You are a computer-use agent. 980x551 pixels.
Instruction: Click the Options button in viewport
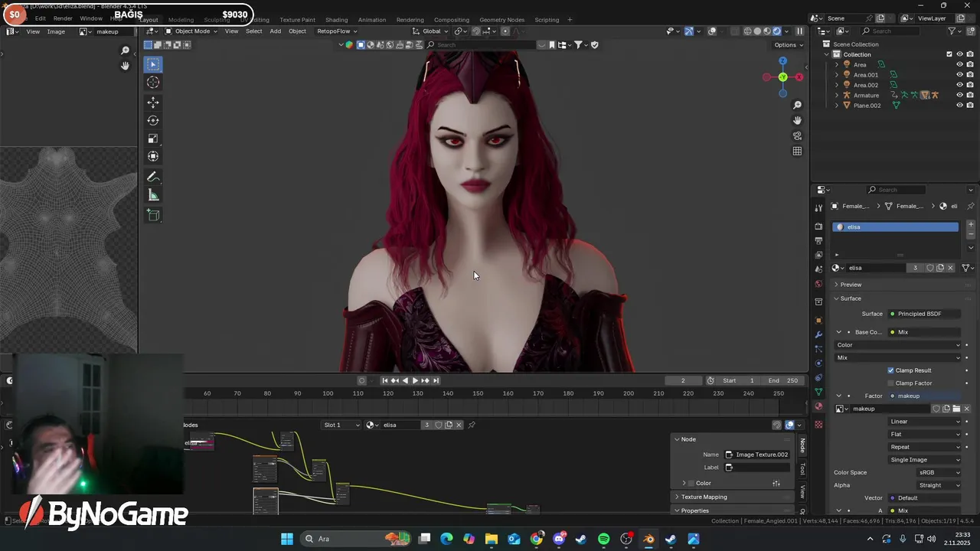click(x=788, y=44)
